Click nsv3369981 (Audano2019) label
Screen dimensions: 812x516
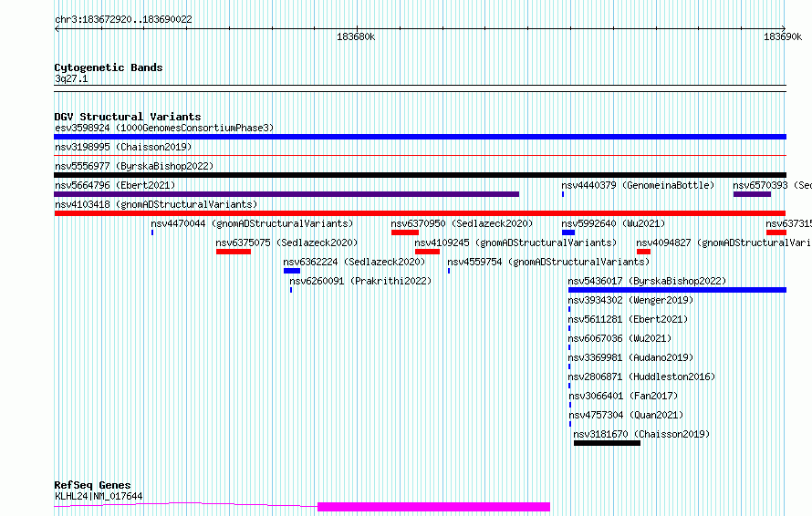tap(630, 357)
